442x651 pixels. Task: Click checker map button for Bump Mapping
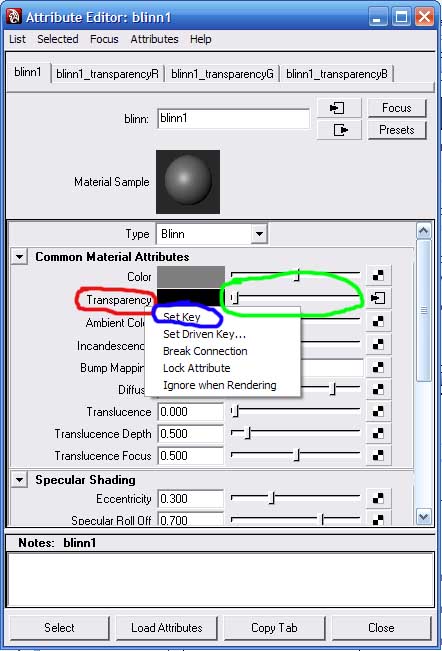click(378, 367)
